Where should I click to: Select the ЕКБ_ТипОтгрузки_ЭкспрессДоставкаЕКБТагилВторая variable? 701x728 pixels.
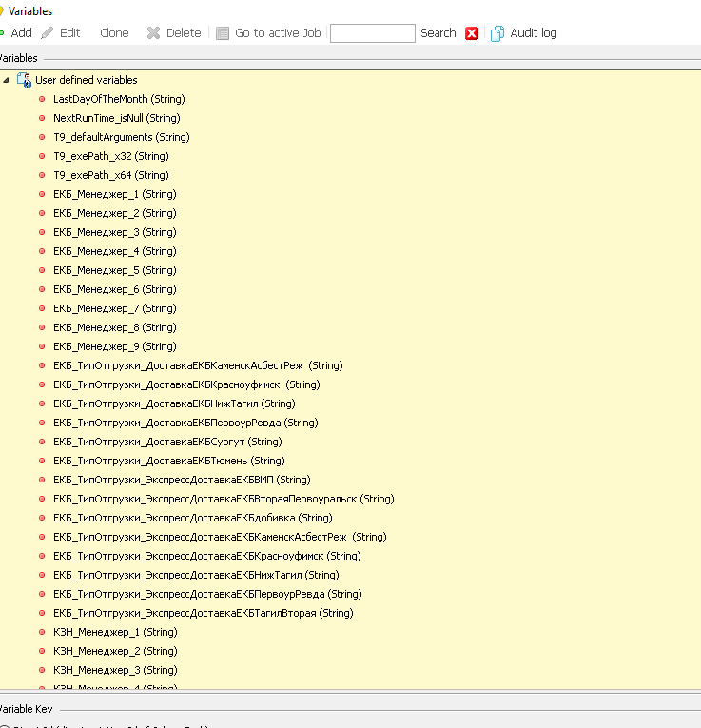tap(203, 613)
